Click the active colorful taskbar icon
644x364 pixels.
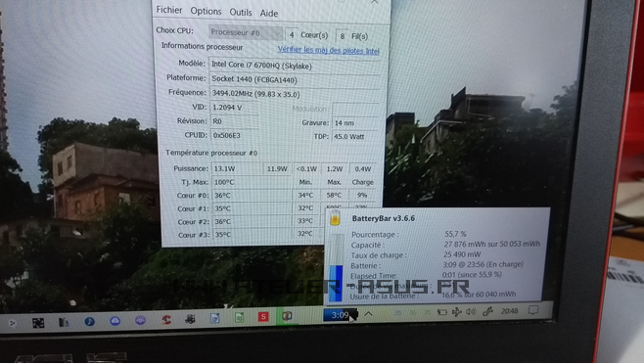(x=287, y=316)
